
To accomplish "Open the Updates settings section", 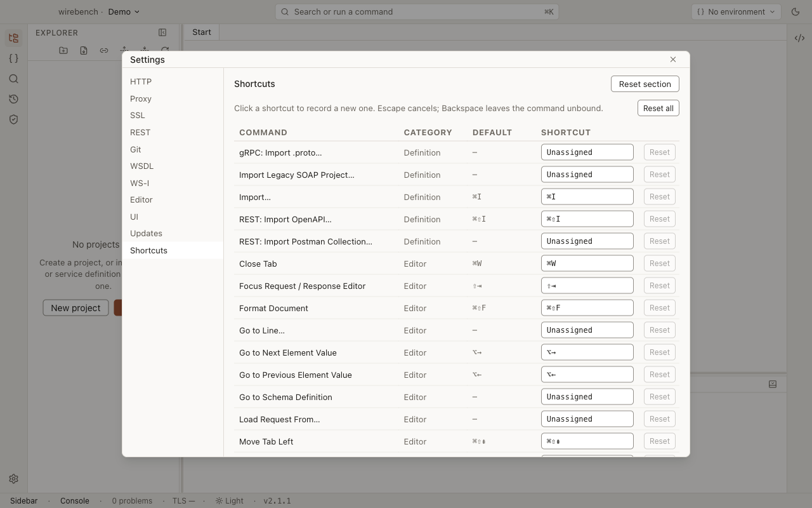I will (x=173, y=233).
